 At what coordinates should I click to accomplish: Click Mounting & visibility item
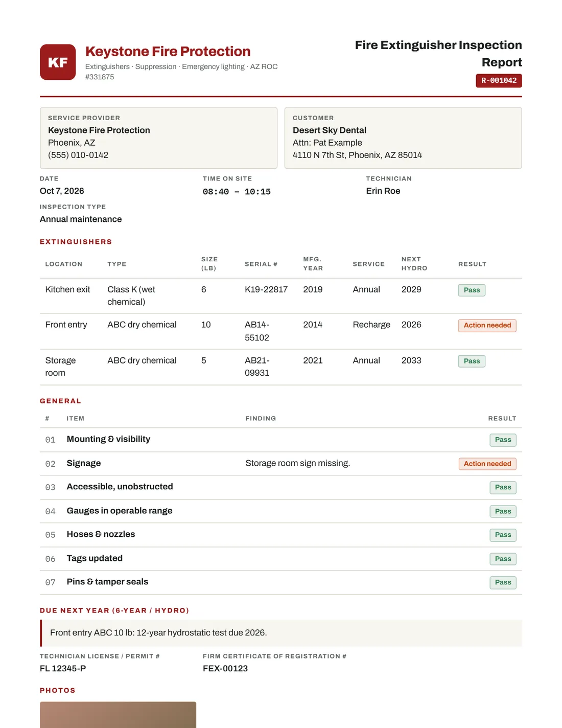(108, 439)
